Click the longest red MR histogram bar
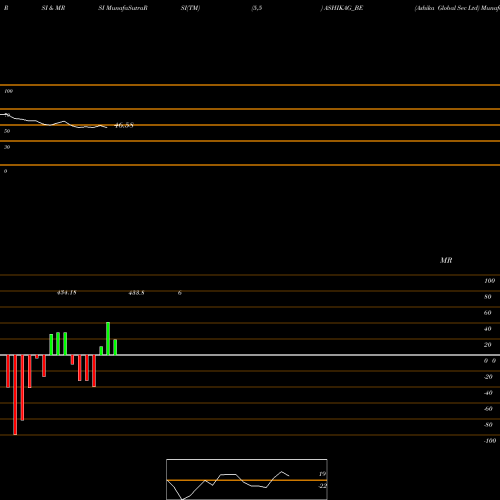The height and width of the screenshot is (500, 500). coord(15,395)
